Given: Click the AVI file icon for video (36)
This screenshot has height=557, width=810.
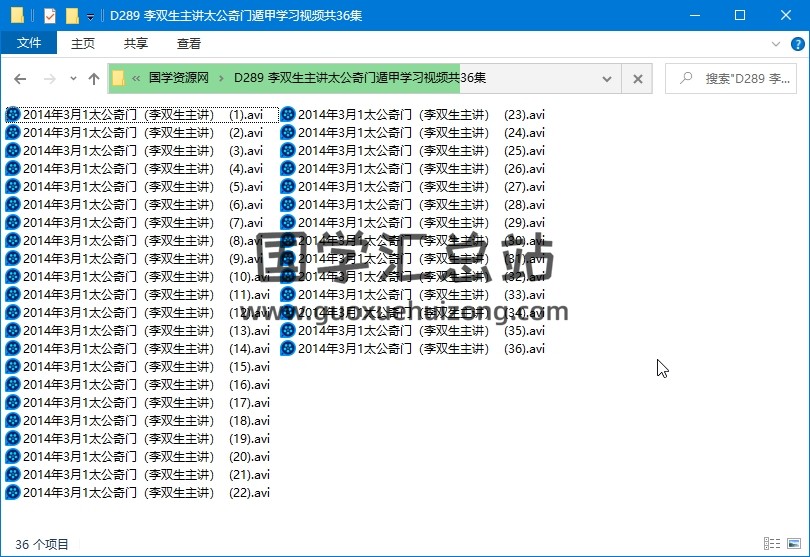Looking at the screenshot, I should tap(288, 349).
